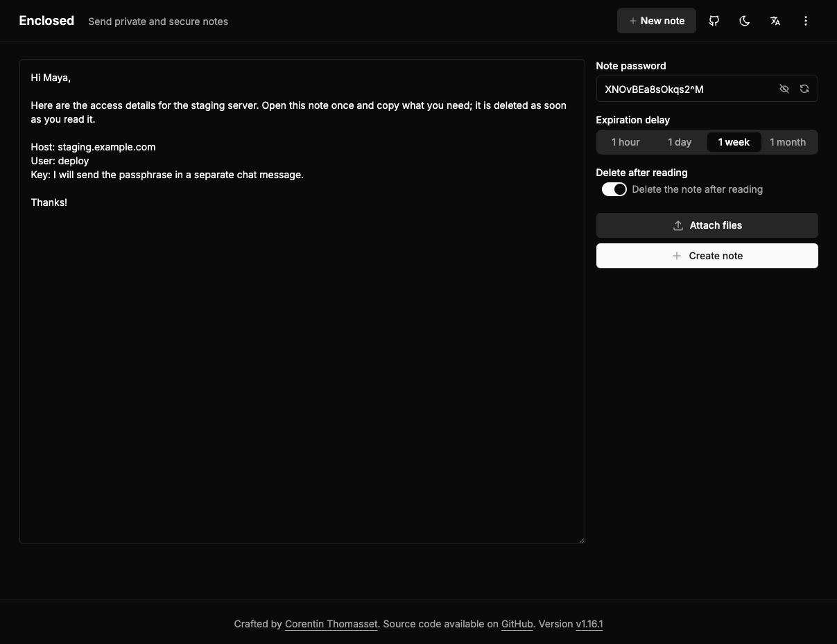
Task: Click the 'Note password' label
Action: click(x=631, y=66)
